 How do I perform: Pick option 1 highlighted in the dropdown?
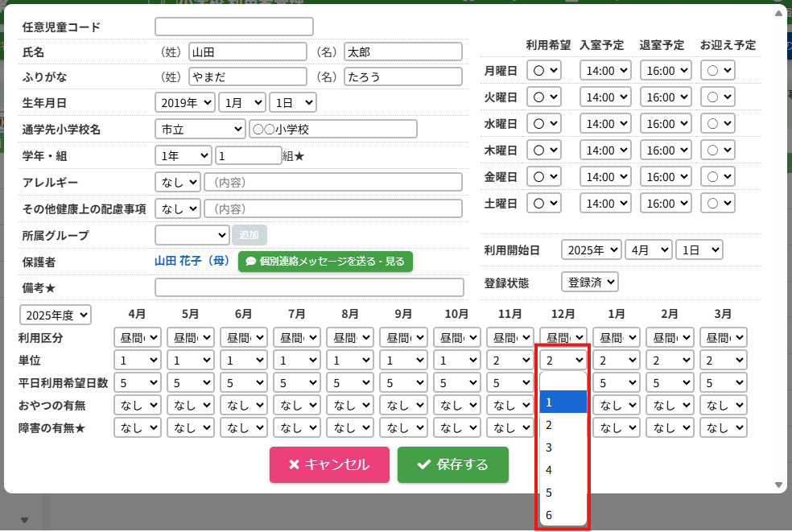(563, 402)
